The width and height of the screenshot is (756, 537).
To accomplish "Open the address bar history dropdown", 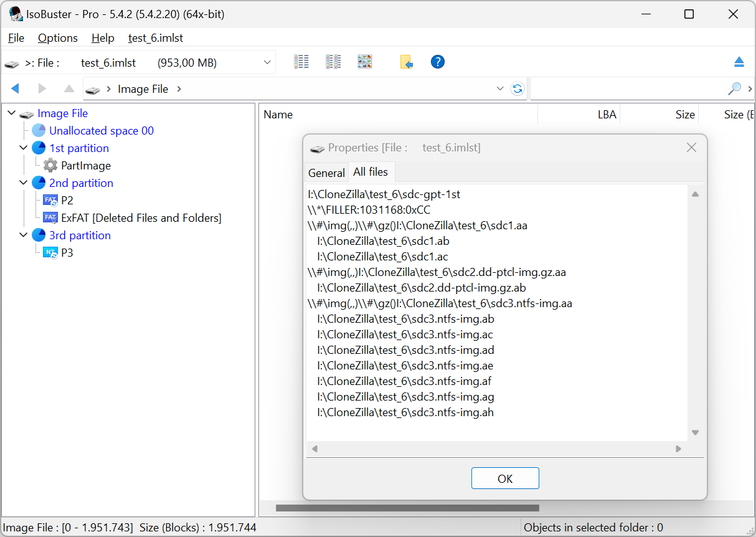I will 500,89.
